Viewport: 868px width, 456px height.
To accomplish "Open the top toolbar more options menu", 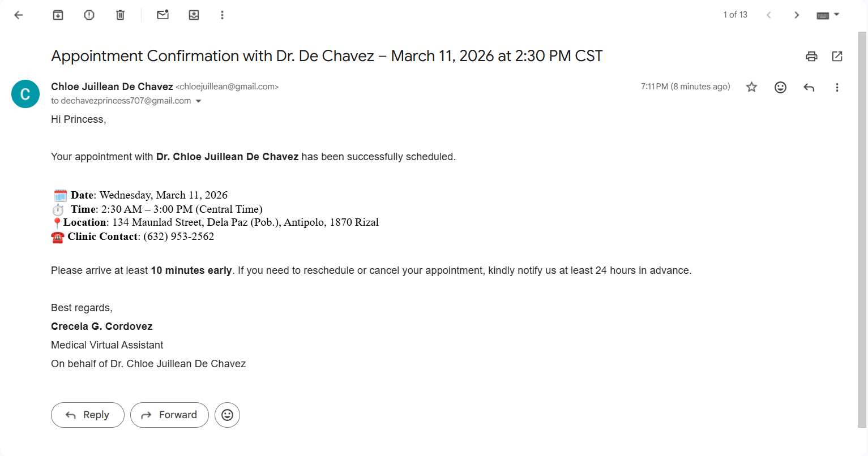I will coord(222,15).
